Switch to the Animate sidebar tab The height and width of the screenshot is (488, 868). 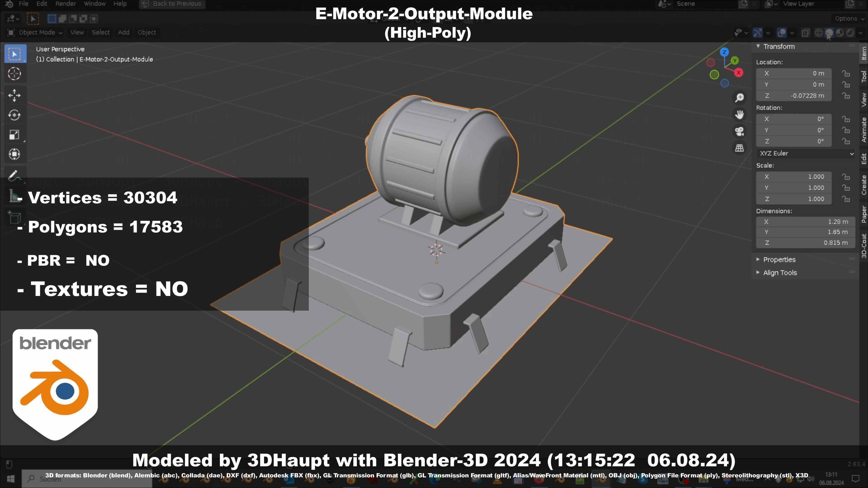[x=864, y=130]
